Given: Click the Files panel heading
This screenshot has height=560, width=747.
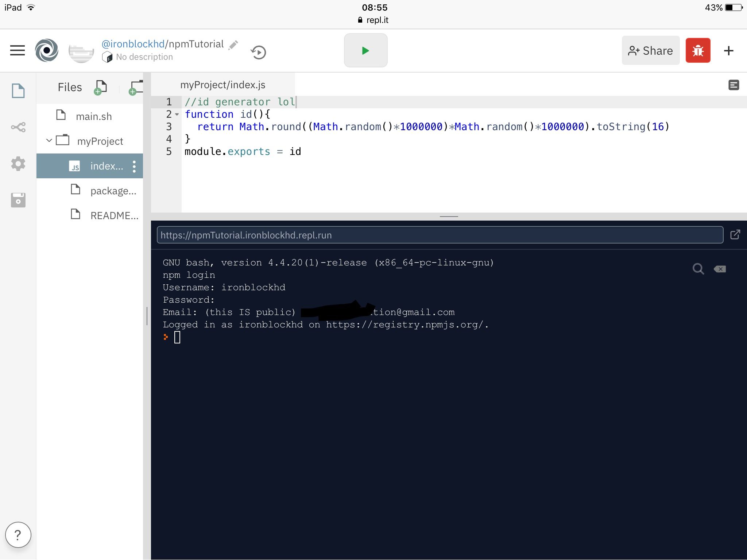Looking at the screenshot, I should (x=70, y=87).
